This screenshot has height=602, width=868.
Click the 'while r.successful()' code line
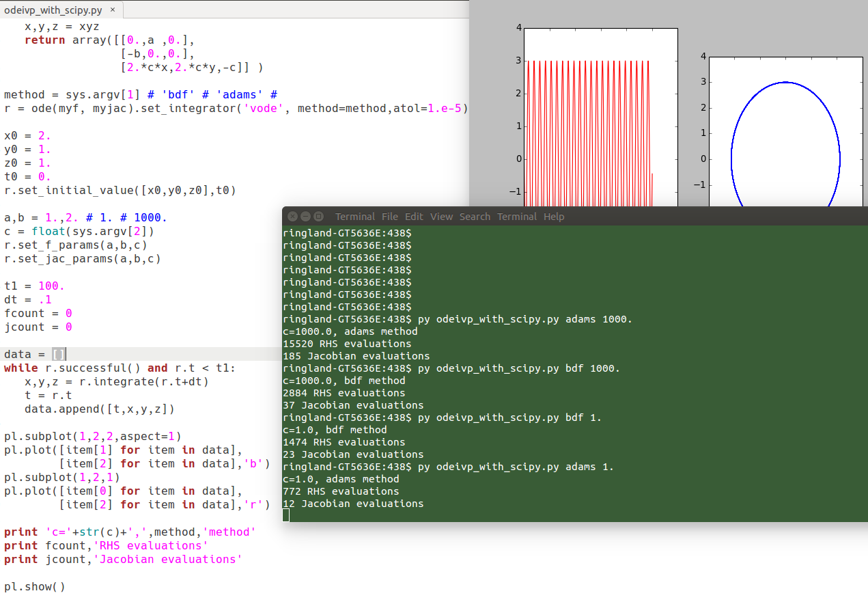coord(120,368)
